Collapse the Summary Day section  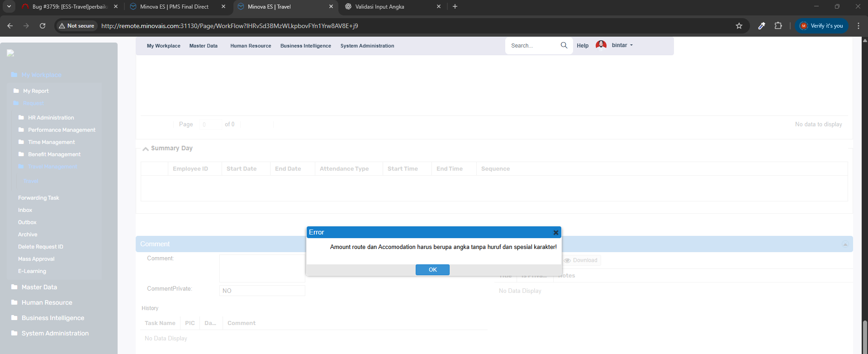point(146,148)
